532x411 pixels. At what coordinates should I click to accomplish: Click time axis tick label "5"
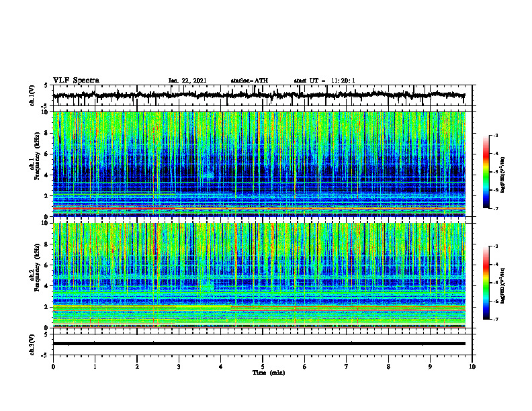tap(263, 367)
